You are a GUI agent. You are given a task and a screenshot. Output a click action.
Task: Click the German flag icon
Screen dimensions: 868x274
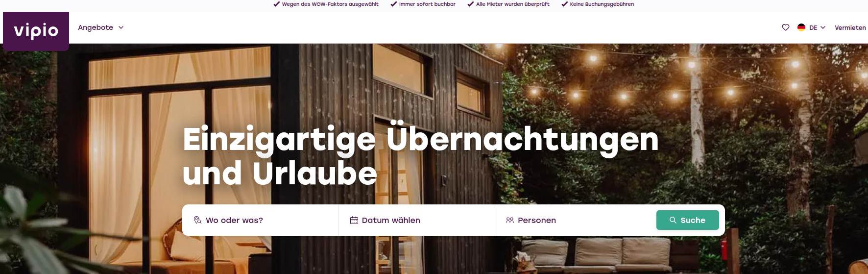pyautogui.click(x=801, y=27)
